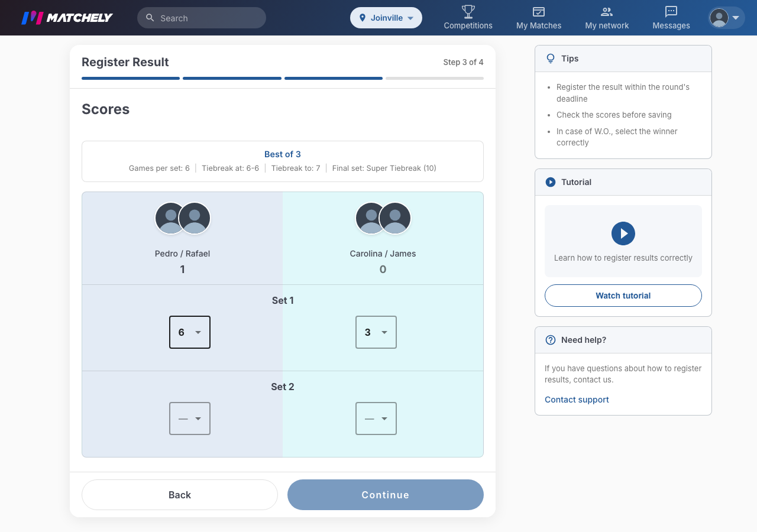Open Messages chat icon

click(671, 11)
